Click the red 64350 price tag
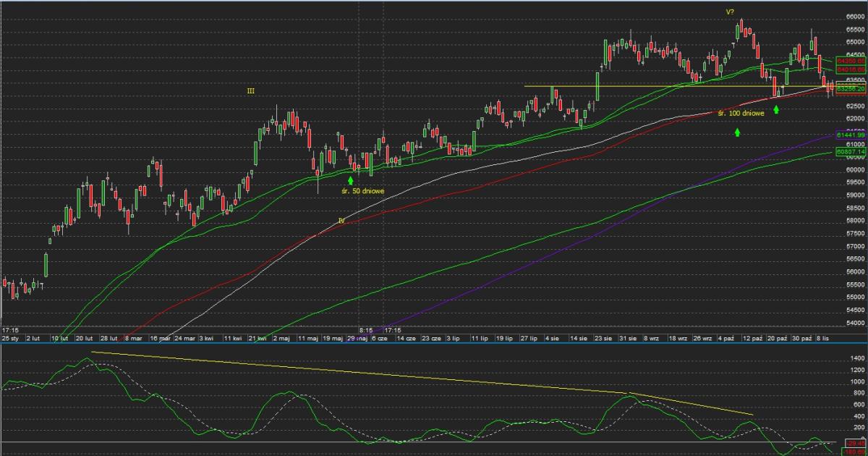868x456 pixels. pyautogui.click(x=851, y=62)
